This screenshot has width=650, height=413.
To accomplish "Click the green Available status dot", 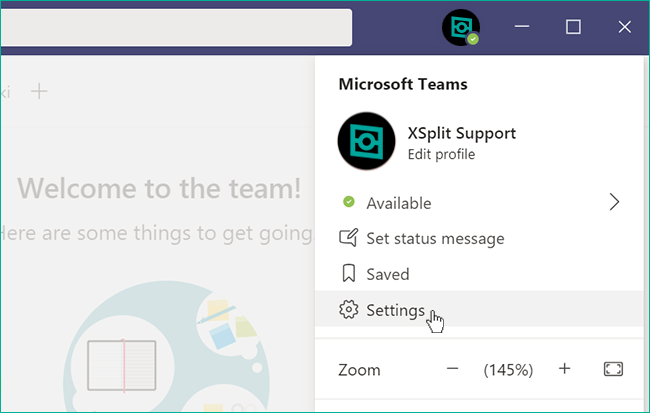I will point(349,202).
